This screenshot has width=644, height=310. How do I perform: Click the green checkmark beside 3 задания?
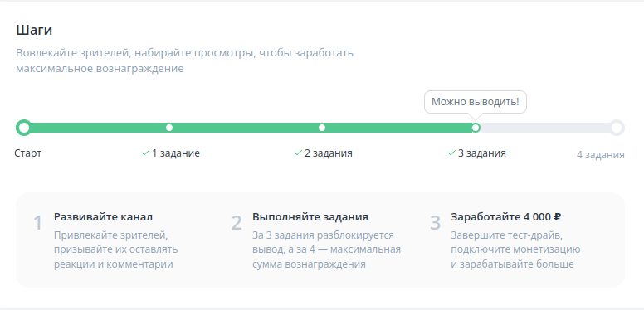[451, 153]
